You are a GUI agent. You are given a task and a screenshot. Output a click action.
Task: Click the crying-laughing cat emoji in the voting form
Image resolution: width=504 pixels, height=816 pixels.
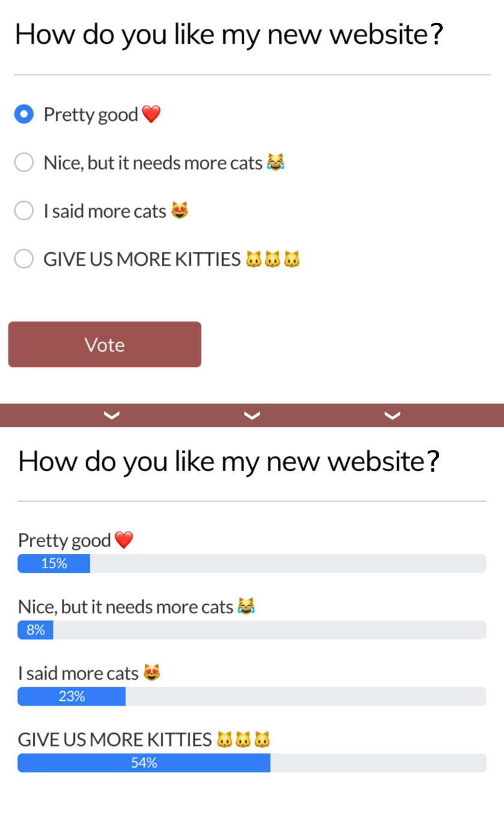coord(275,162)
